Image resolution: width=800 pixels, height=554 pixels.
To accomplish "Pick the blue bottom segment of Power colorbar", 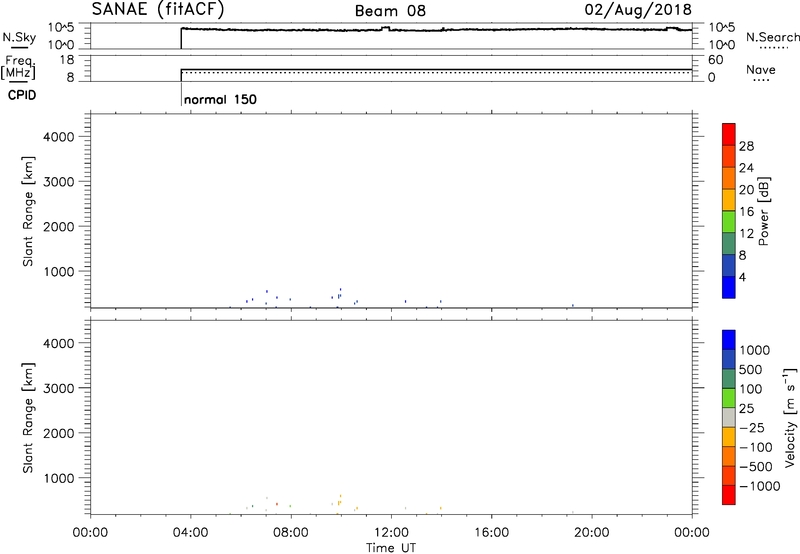I will (729, 287).
